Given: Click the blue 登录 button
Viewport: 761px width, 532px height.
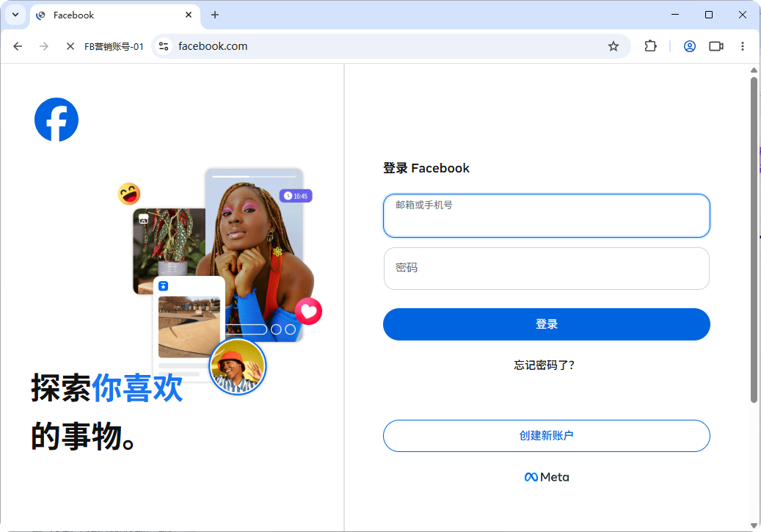Looking at the screenshot, I should pos(547,324).
